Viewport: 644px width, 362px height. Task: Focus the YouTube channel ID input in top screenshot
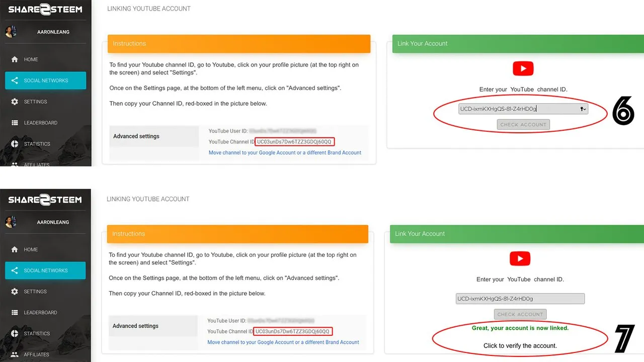[523, 109]
